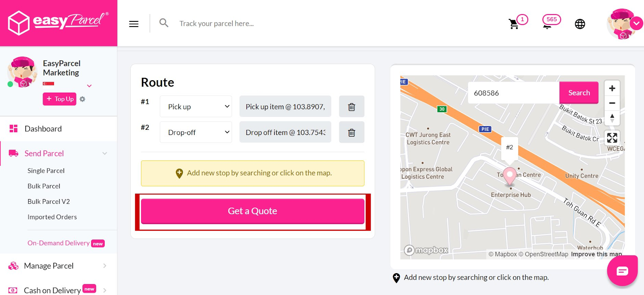Click the gear icon beside Top Up
644x295 pixels.
pos(82,99)
